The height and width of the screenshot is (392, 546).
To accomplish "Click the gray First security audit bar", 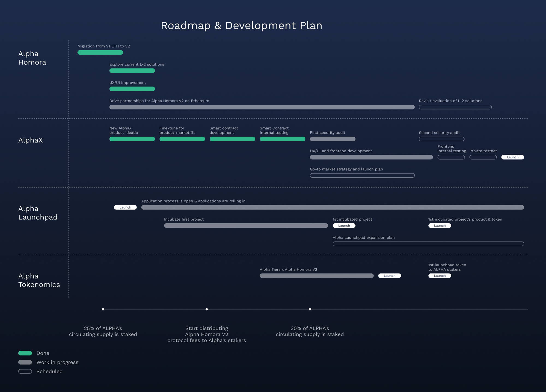I will tap(333, 139).
